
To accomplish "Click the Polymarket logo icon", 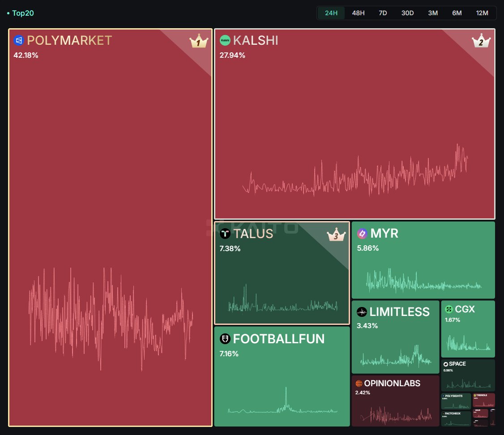I will coord(19,40).
